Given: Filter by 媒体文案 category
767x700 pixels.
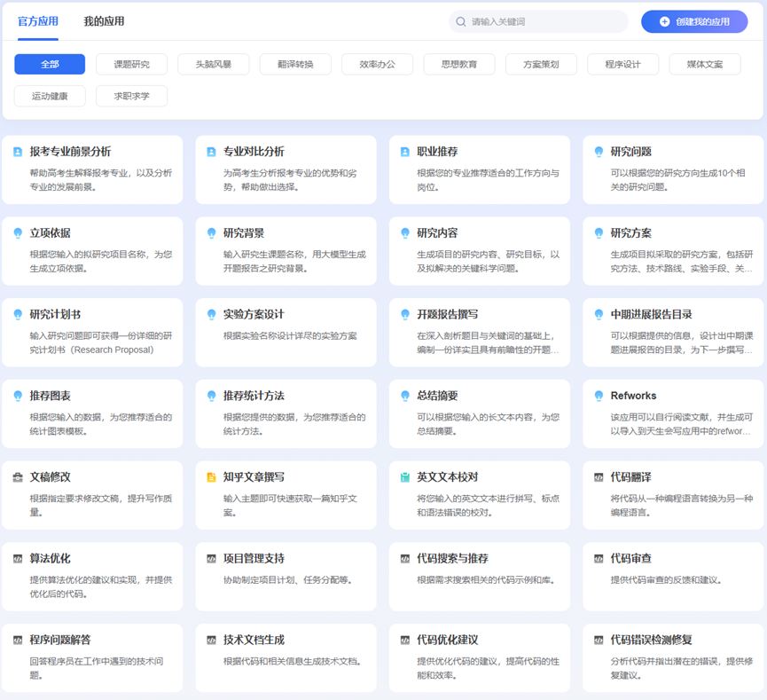Looking at the screenshot, I should (x=705, y=64).
